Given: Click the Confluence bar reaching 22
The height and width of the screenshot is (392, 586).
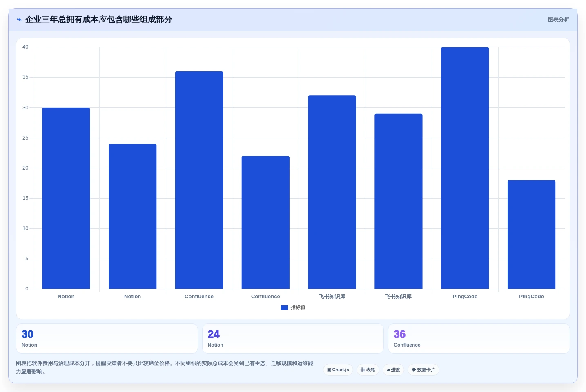Looking at the screenshot, I should pyautogui.click(x=265, y=222).
